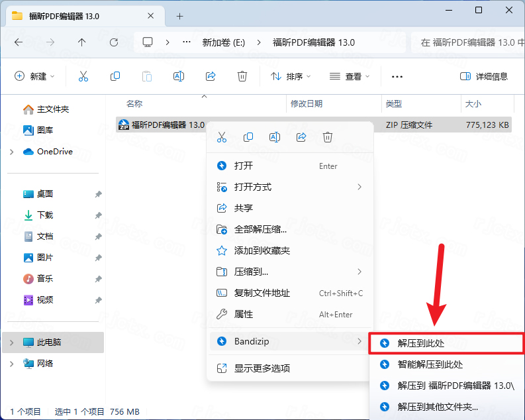Open the 排序 sort dropdown
This screenshot has height=420, width=525.
pos(291,76)
